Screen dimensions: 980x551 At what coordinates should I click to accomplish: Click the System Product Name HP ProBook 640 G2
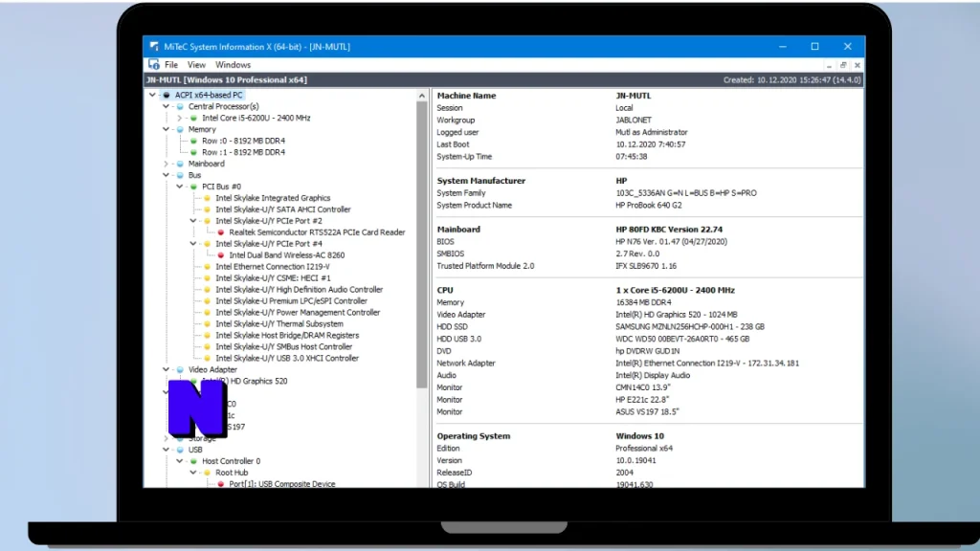pos(649,205)
